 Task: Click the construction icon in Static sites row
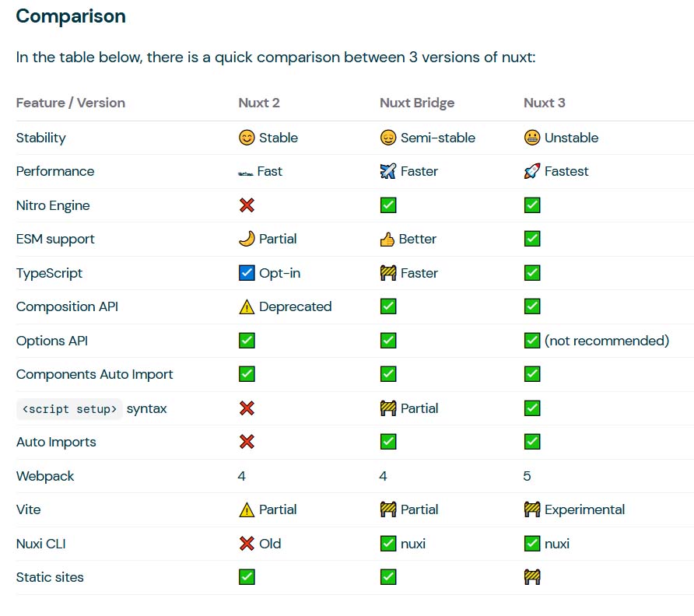(532, 577)
